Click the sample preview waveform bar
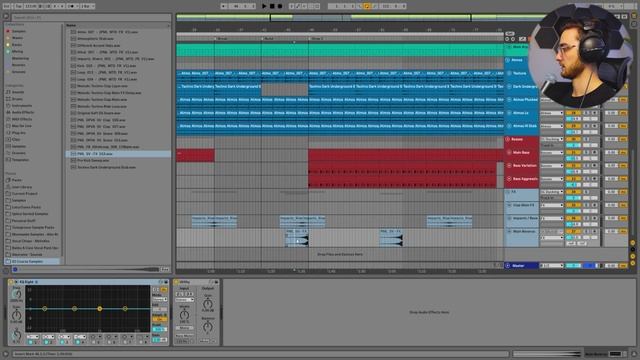Image resolution: width=640 pixels, height=360 pixels. click(x=89, y=269)
